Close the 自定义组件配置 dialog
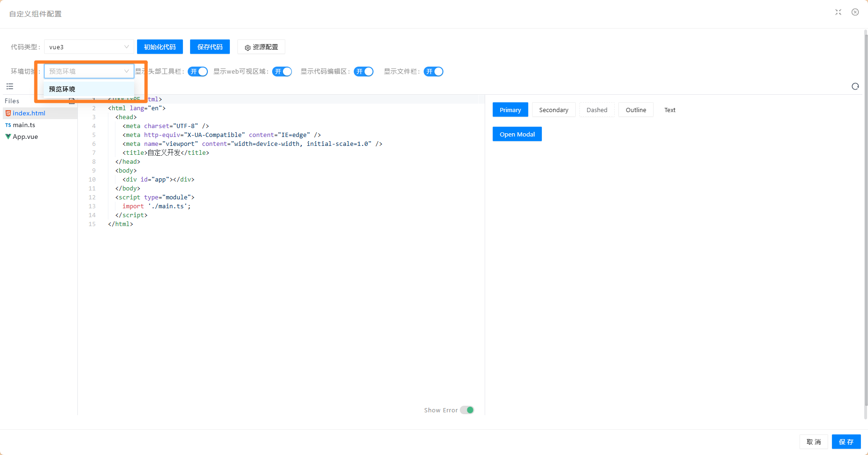The height and width of the screenshot is (455, 868). point(855,12)
